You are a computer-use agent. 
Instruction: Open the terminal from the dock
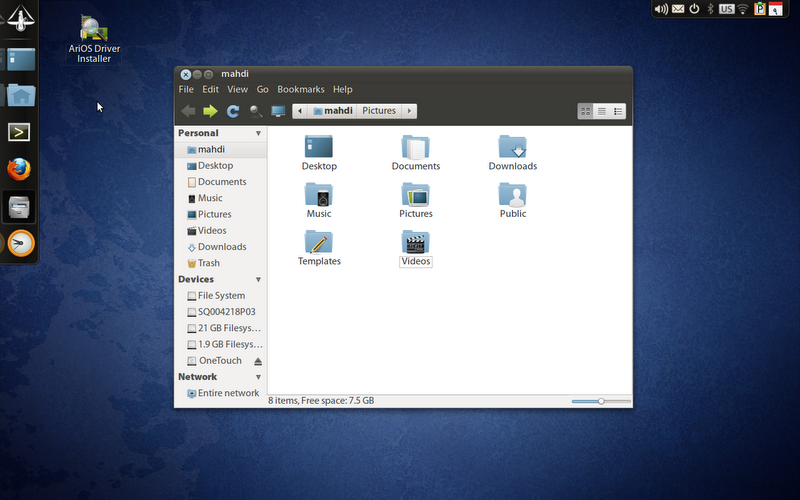19,132
